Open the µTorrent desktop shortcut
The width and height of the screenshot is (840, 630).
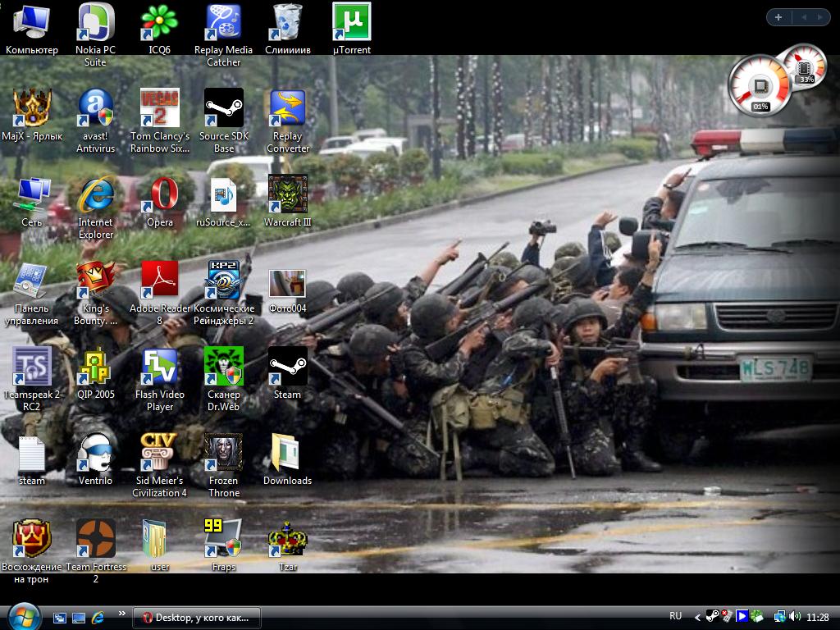tap(351, 23)
